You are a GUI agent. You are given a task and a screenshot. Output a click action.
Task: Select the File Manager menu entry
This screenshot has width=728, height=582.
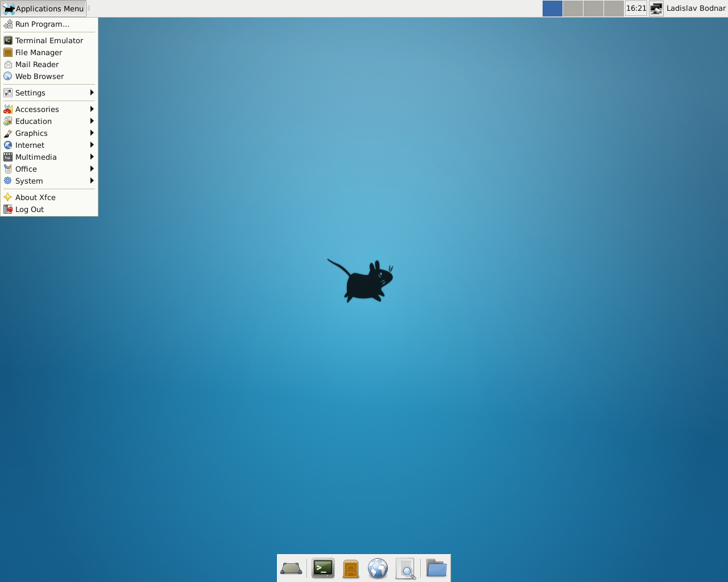tap(49, 52)
